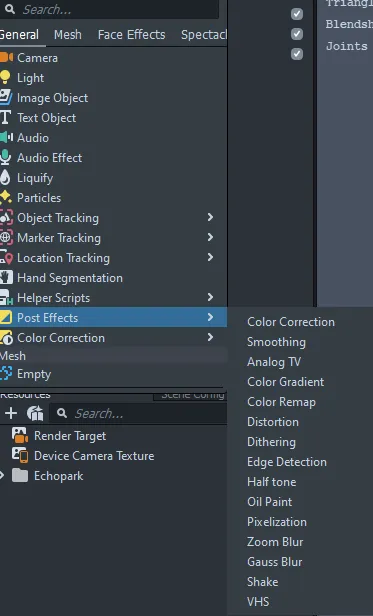The height and width of the screenshot is (616, 373).
Task: Expand the Echopark folder
Action: click(x=2, y=476)
